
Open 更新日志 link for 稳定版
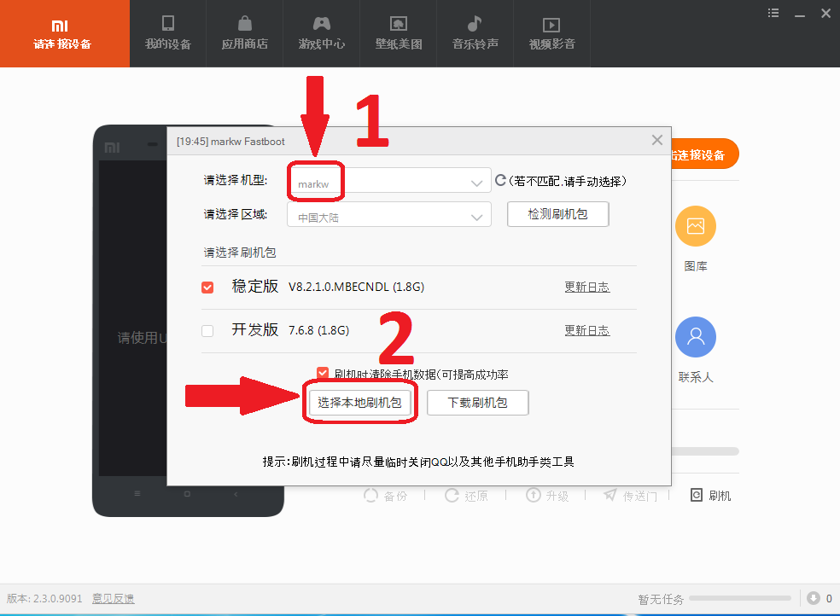coord(586,288)
